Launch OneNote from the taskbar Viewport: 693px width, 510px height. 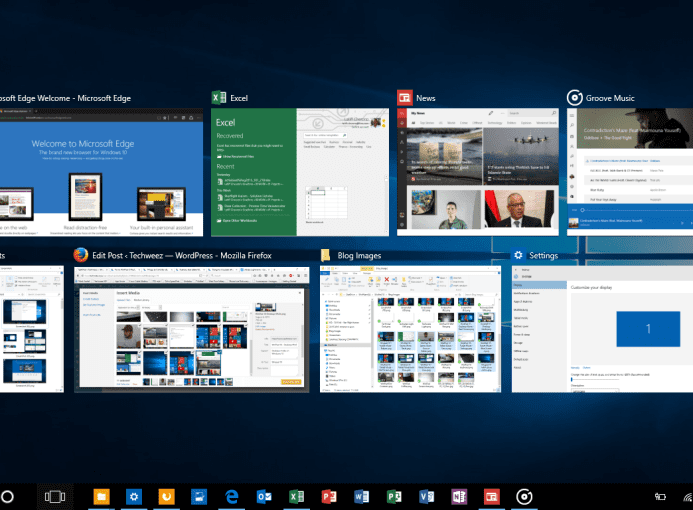[459, 497]
